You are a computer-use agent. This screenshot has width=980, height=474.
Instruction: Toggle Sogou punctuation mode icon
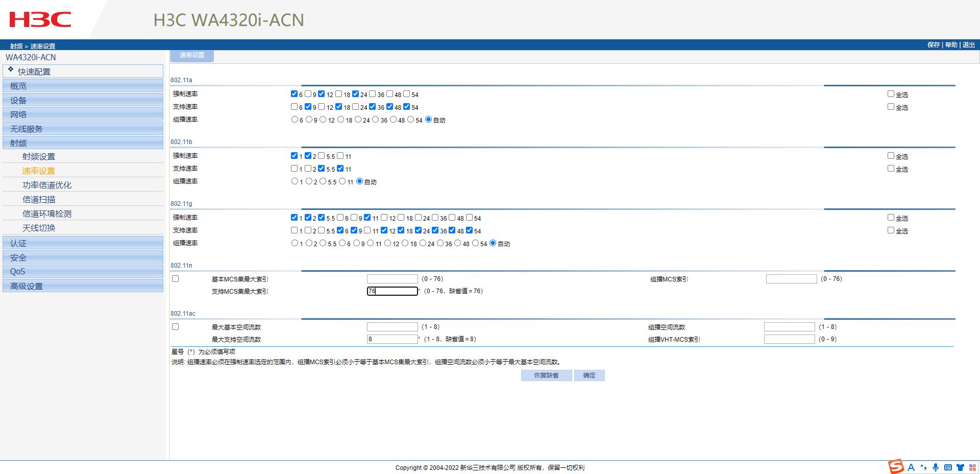(923, 467)
